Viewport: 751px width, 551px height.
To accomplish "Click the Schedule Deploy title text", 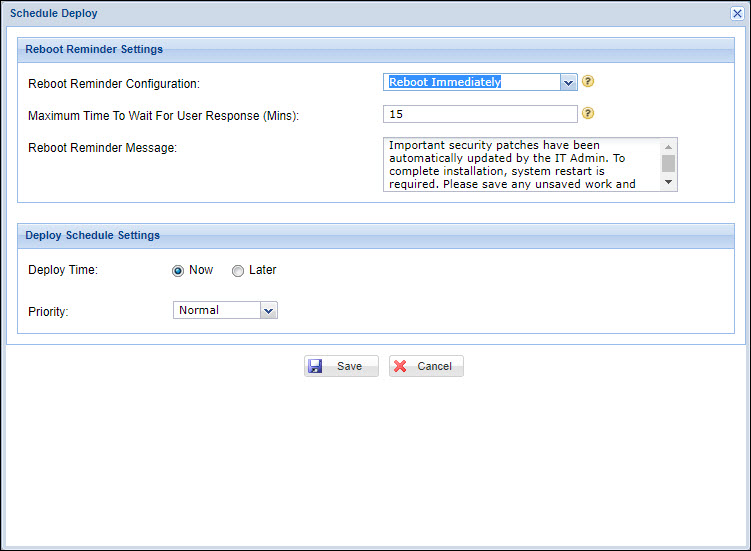I will pyautogui.click(x=54, y=13).
